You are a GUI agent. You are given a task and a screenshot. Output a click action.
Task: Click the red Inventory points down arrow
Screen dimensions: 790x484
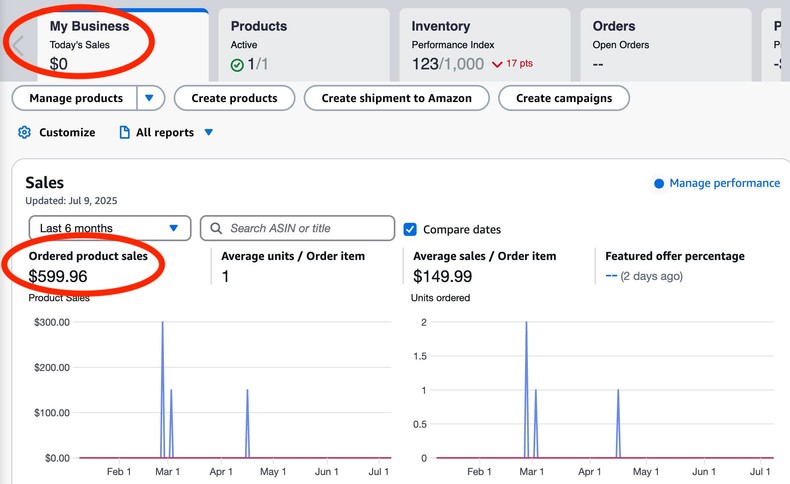point(496,65)
